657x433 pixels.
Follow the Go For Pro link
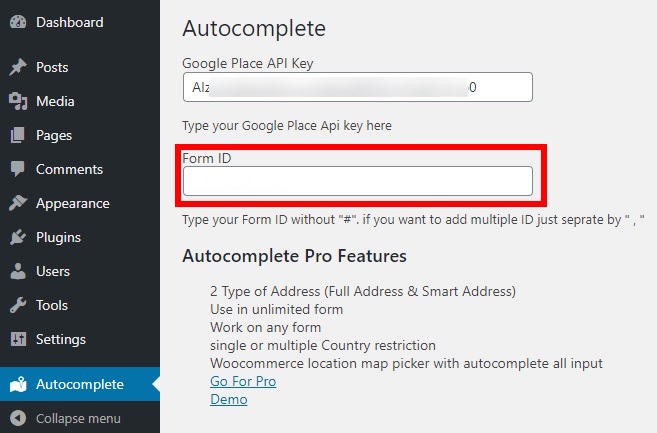(243, 381)
